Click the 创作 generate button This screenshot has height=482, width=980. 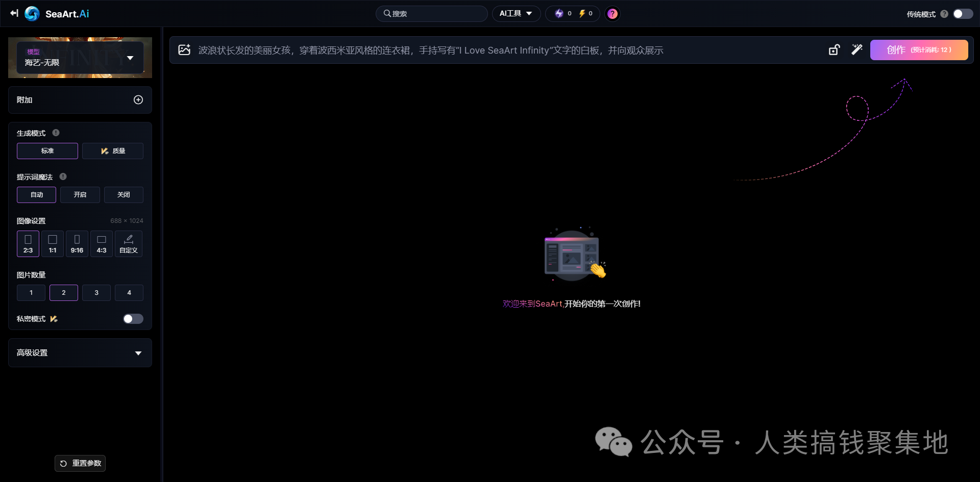919,49
